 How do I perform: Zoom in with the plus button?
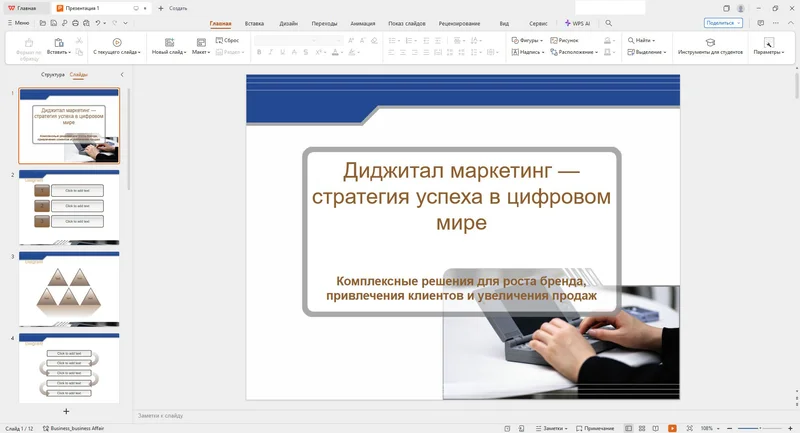point(790,428)
